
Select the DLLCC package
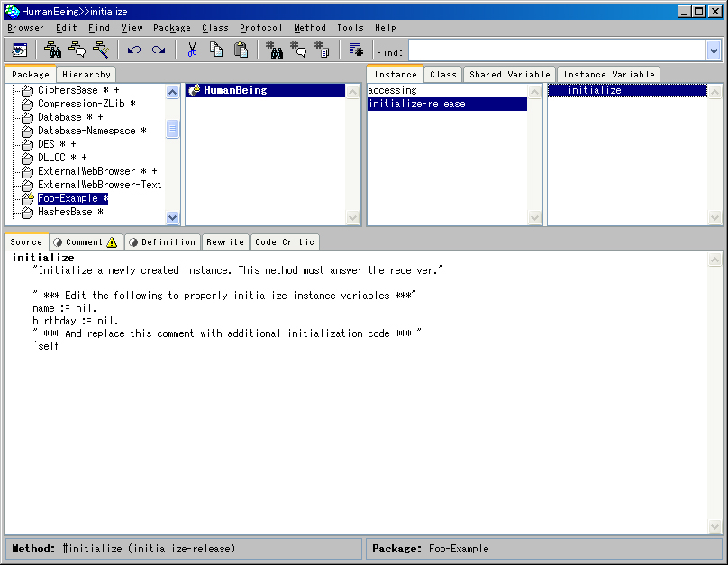(62, 158)
